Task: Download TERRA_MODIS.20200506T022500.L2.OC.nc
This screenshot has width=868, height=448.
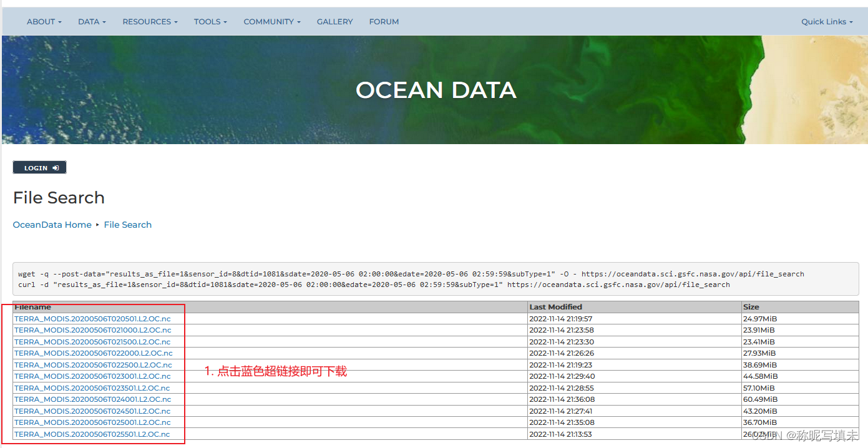Action: [x=93, y=365]
